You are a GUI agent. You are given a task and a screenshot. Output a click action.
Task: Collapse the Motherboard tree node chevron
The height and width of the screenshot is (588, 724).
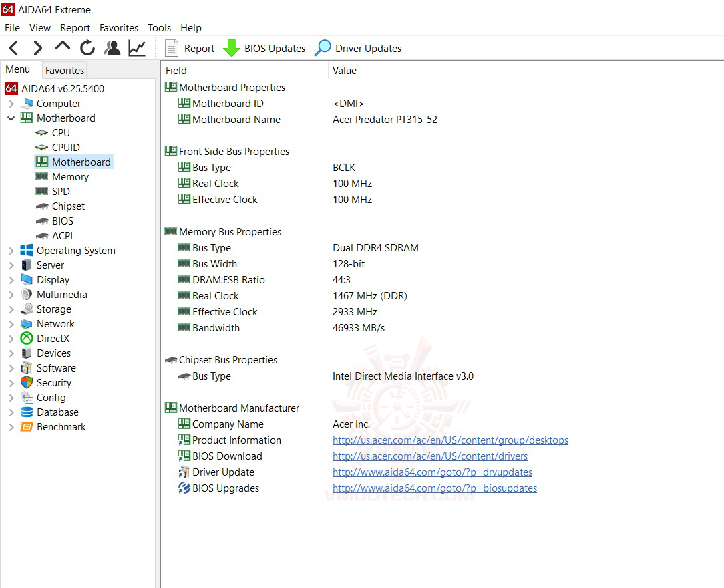tap(11, 118)
